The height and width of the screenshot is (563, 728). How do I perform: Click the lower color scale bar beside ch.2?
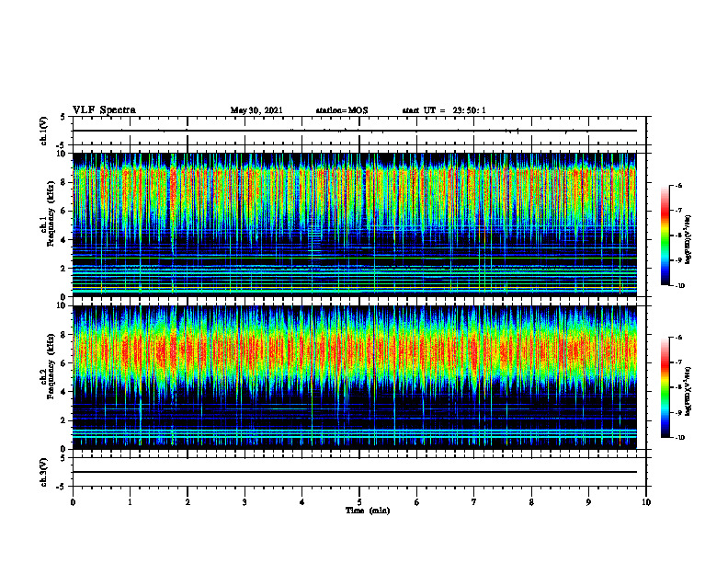(665, 387)
